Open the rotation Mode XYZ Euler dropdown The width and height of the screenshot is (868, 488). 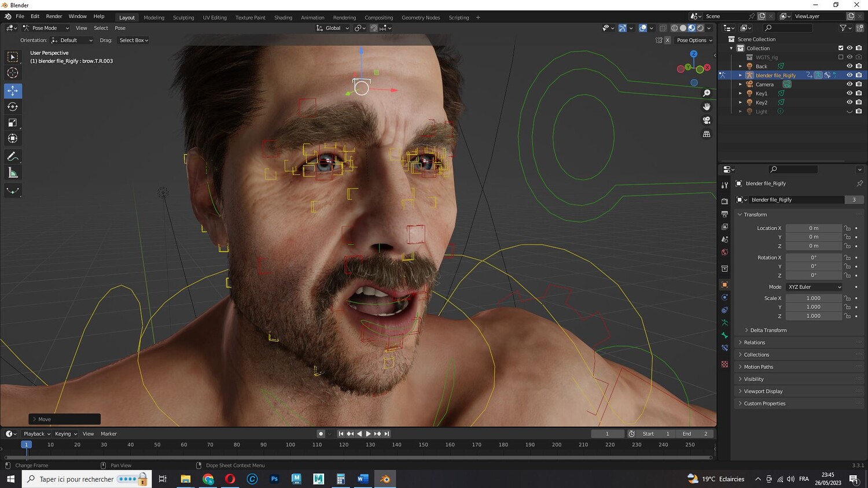(x=814, y=287)
